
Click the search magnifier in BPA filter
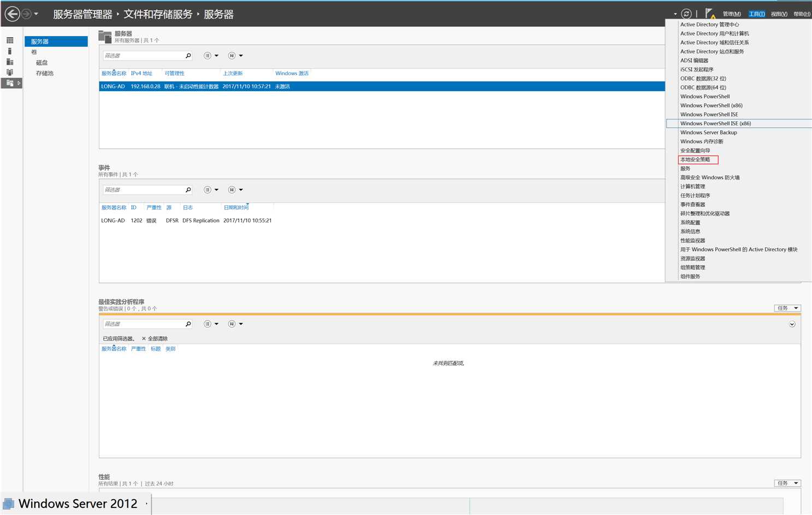tap(188, 324)
